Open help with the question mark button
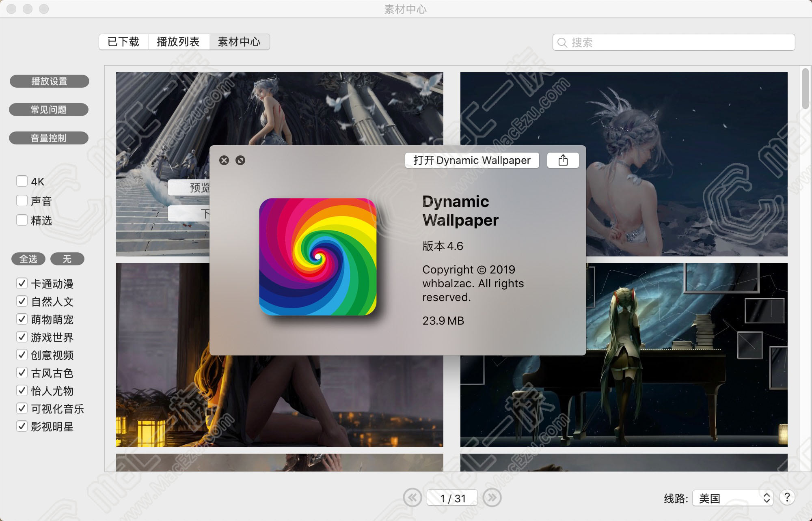This screenshot has height=521, width=812. pos(787,497)
